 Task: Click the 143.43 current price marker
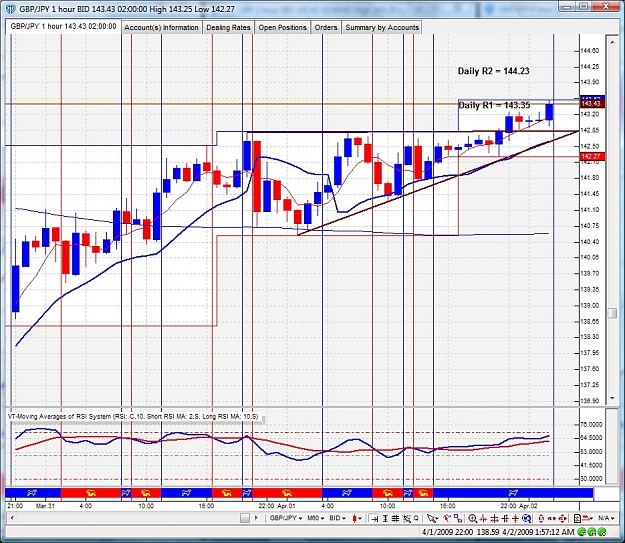(x=593, y=104)
